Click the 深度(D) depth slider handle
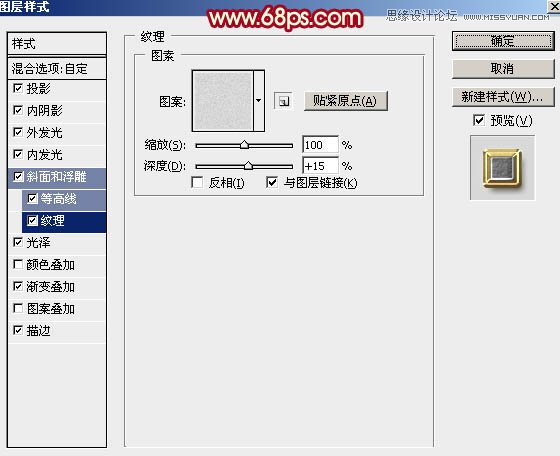560x456 pixels. coord(248,166)
